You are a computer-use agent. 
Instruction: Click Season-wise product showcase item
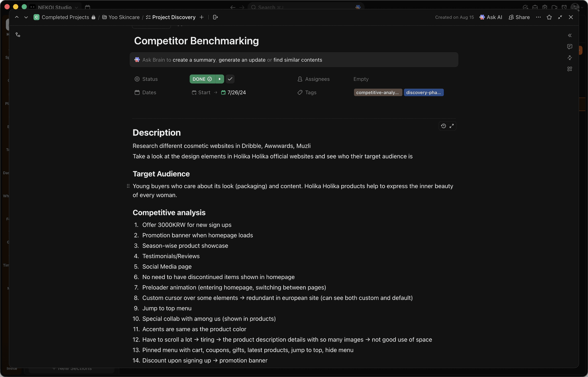[185, 246]
